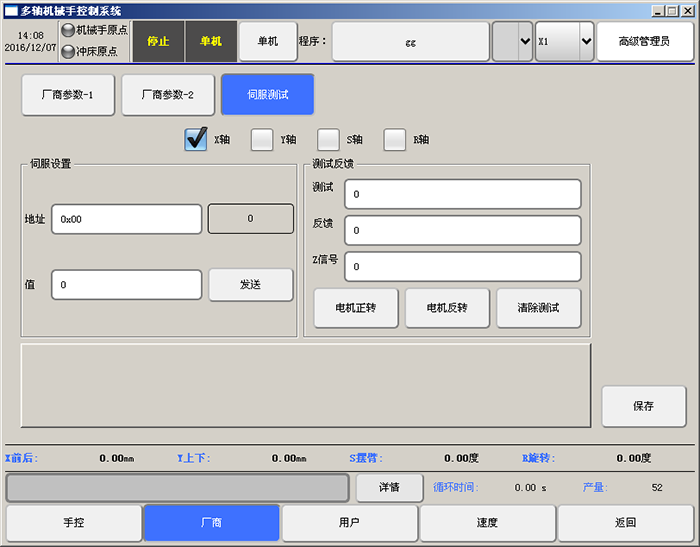Click 电机正转 motor forward button
Image resolution: width=700 pixels, height=547 pixels.
coord(357,309)
